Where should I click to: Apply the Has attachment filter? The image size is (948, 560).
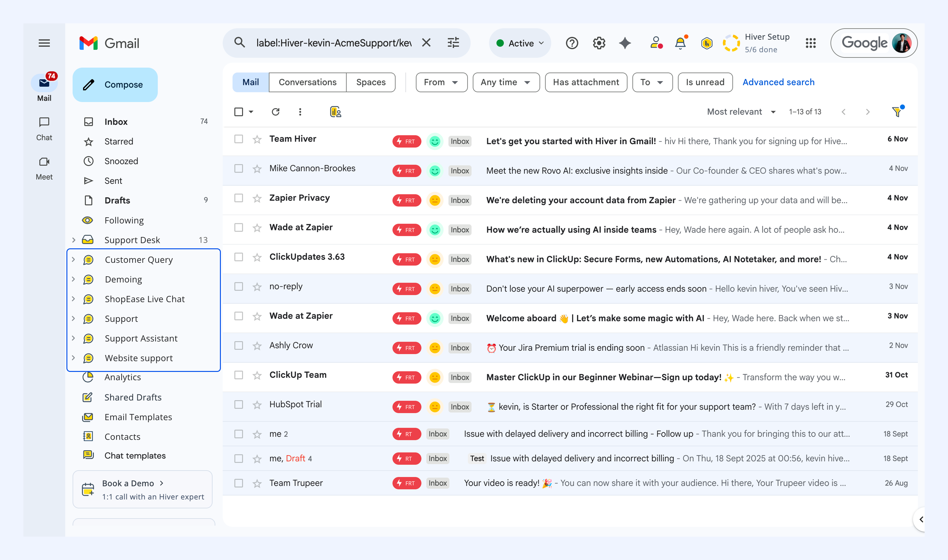click(x=586, y=82)
